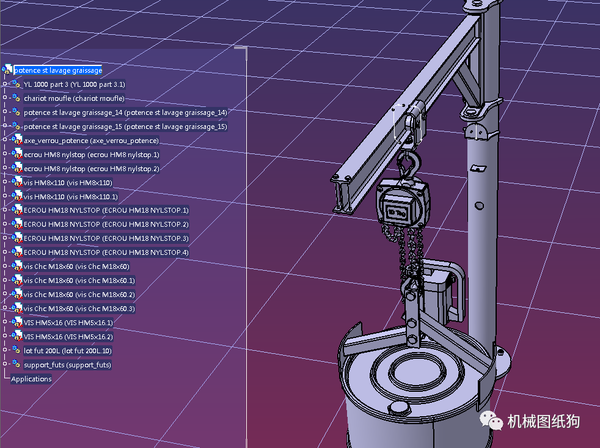The width and height of the screenshot is (600, 448).
Task: Click the ECROU HM18 NYLSTOP.2 part icon
Action: pyautogui.click(x=17, y=224)
